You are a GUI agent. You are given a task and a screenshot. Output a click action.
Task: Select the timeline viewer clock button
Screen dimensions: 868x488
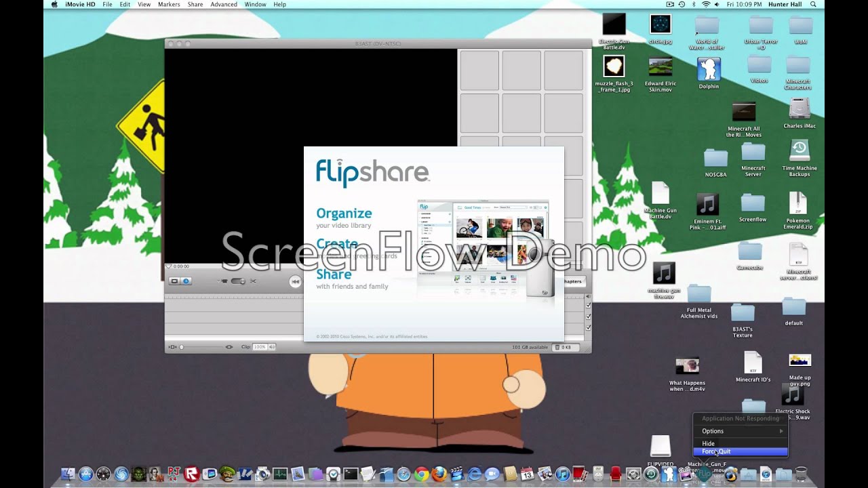[185, 281]
